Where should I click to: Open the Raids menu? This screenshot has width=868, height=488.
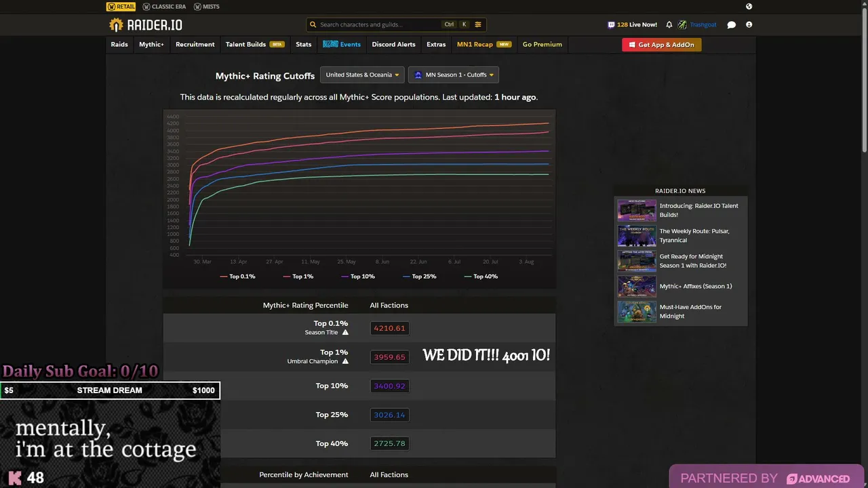(x=119, y=44)
